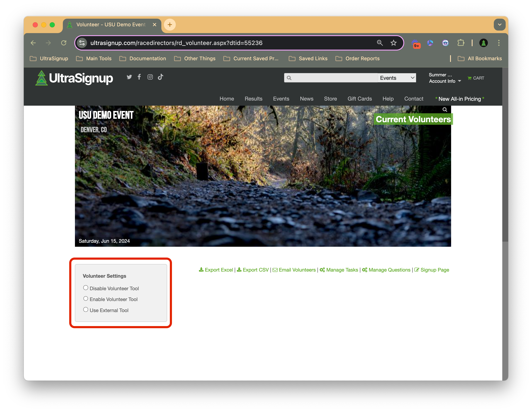Image resolution: width=532 pixels, height=412 pixels.
Task: Click the browser forward arrow
Action: (48, 43)
